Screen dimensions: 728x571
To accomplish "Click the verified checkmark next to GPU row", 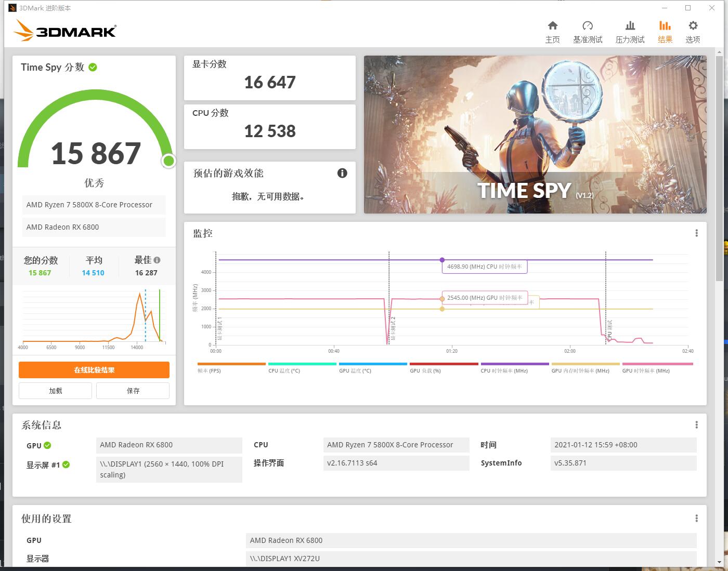I will pyautogui.click(x=47, y=445).
